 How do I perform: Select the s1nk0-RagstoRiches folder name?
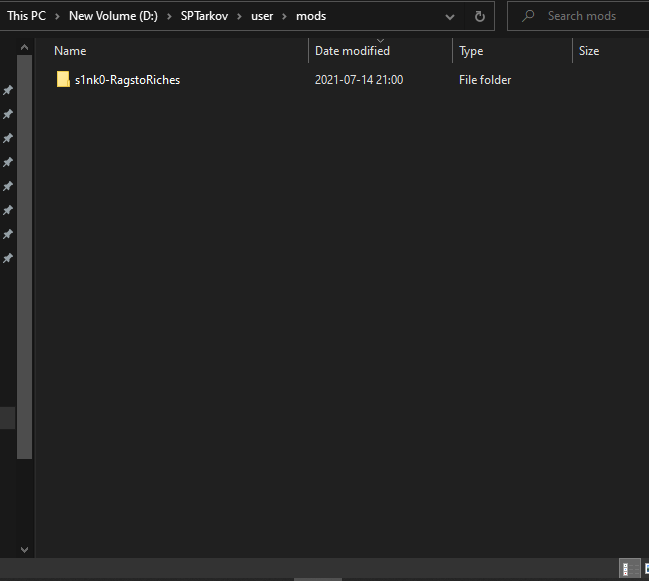tap(127, 80)
